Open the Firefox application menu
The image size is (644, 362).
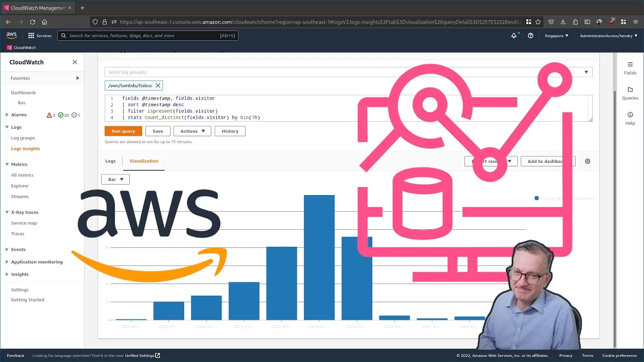[636, 22]
